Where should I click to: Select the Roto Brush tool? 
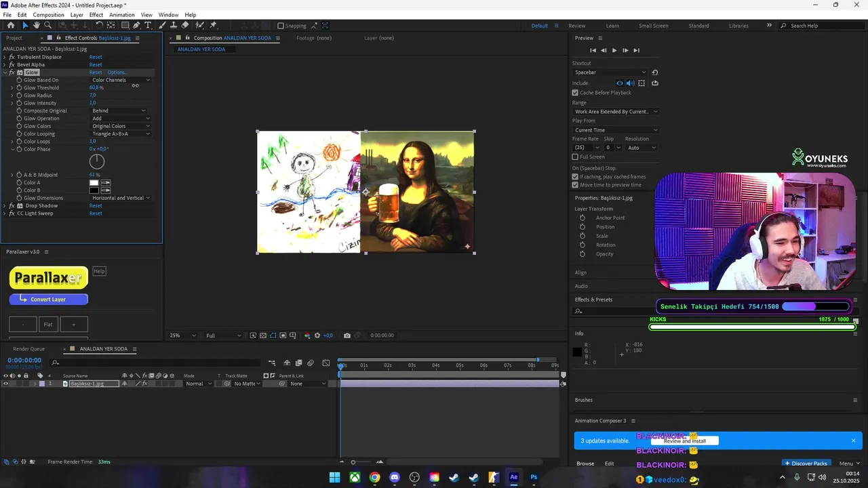click(199, 25)
